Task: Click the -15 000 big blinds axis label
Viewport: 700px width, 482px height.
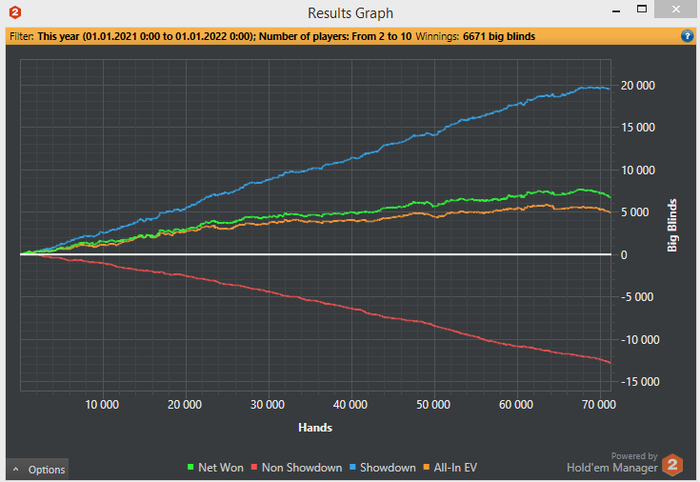Action: click(x=640, y=382)
